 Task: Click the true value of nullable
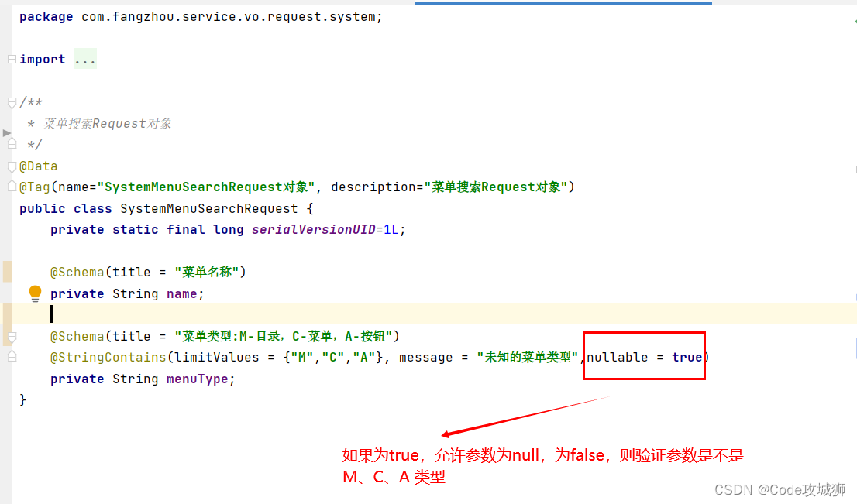tap(687, 357)
